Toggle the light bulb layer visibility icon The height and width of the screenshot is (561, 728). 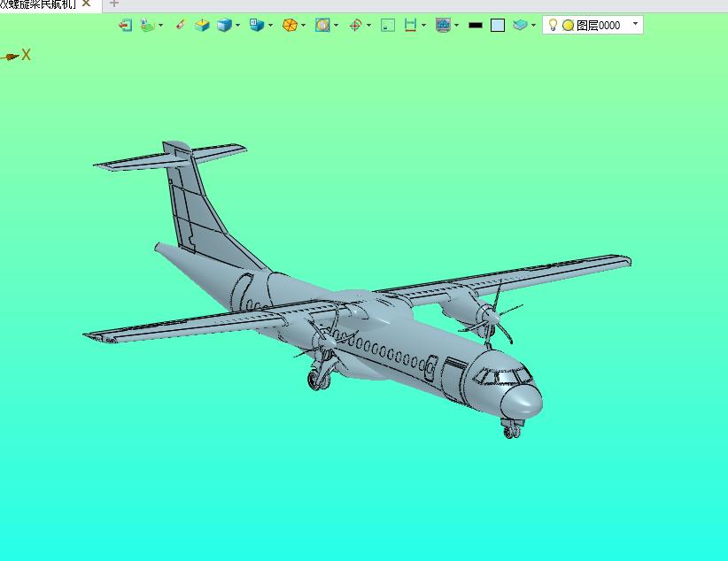pyautogui.click(x=553, y=25)
